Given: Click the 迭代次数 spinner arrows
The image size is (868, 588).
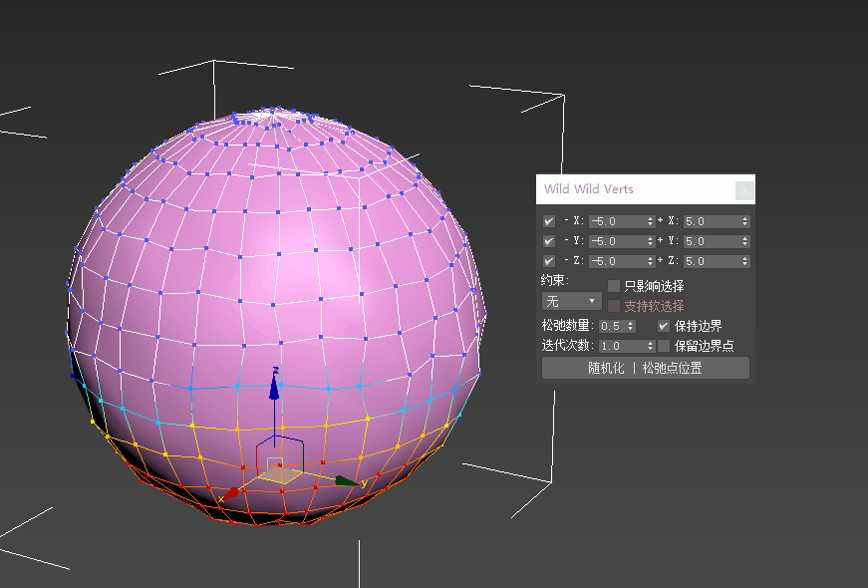Looking at the screenshot, I should coord(651,346).
